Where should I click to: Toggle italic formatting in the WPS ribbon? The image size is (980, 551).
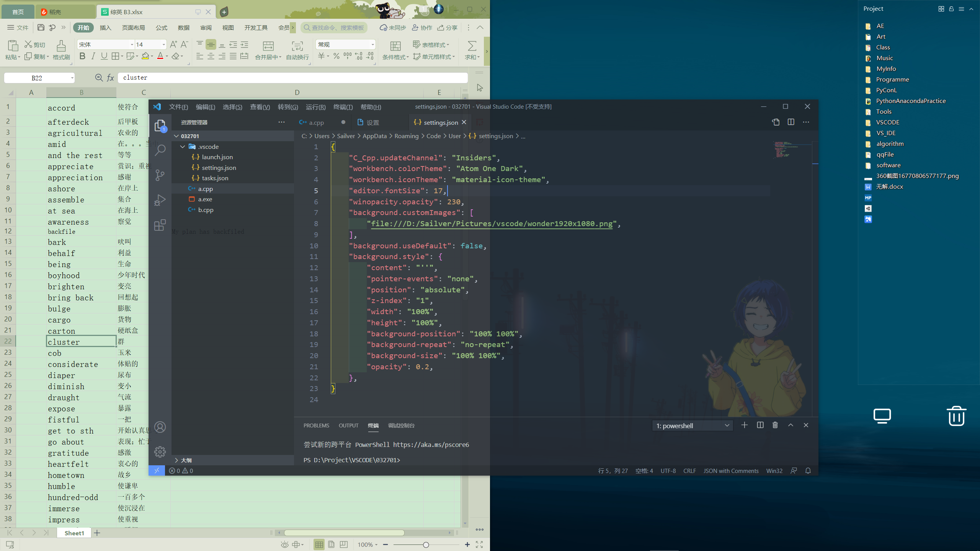(93, 57)
